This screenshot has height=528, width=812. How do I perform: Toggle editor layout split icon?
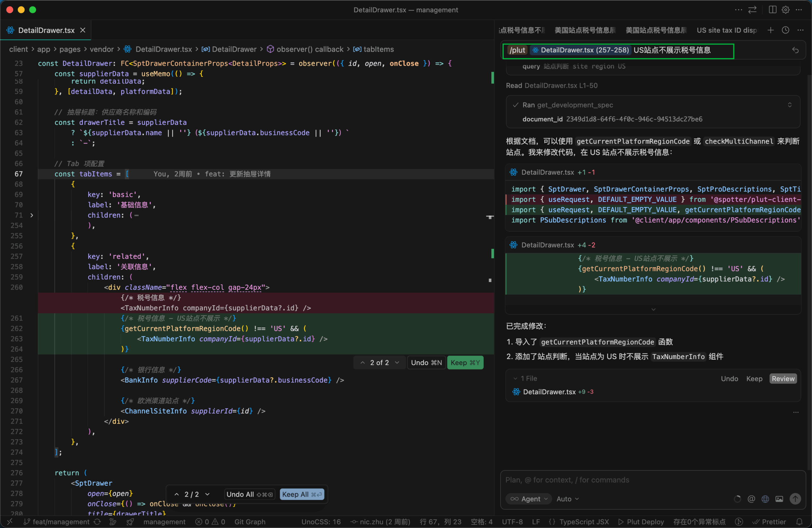point(772,10)
